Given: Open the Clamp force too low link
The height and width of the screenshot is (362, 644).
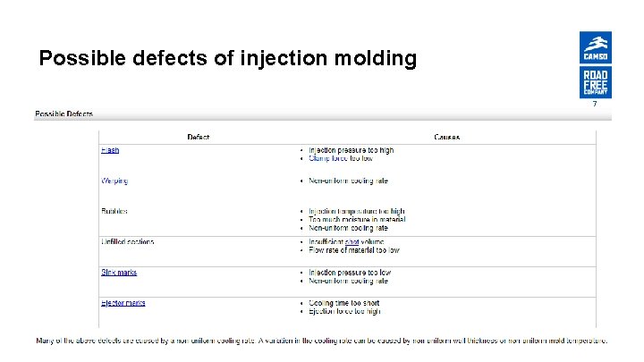Looking at the screenshot, I should click(341, 158).
